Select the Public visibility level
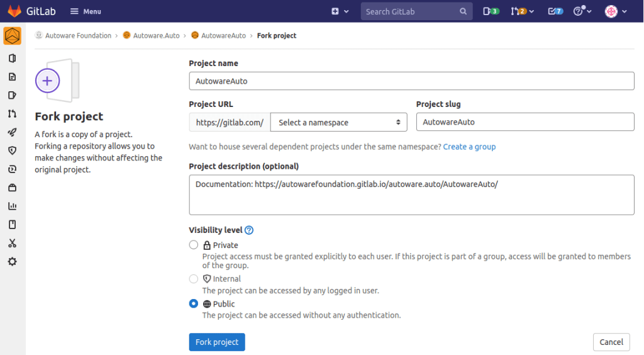 194,304
